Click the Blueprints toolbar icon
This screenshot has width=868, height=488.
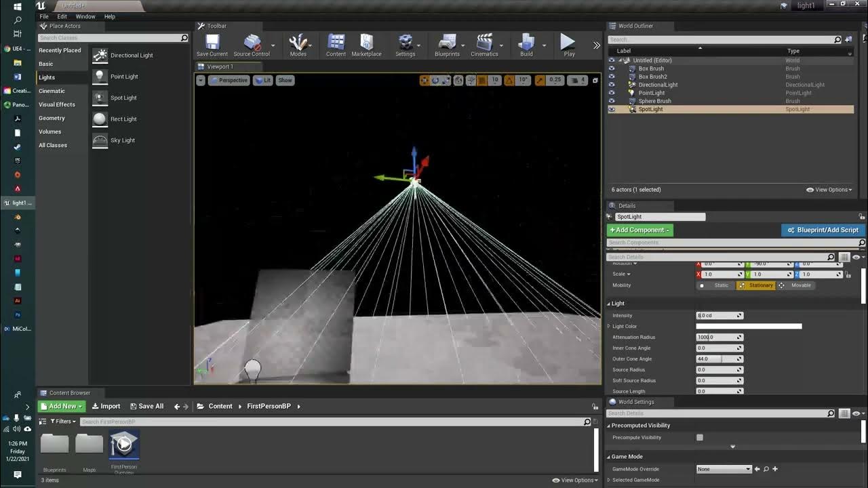[x=447, y=45]
